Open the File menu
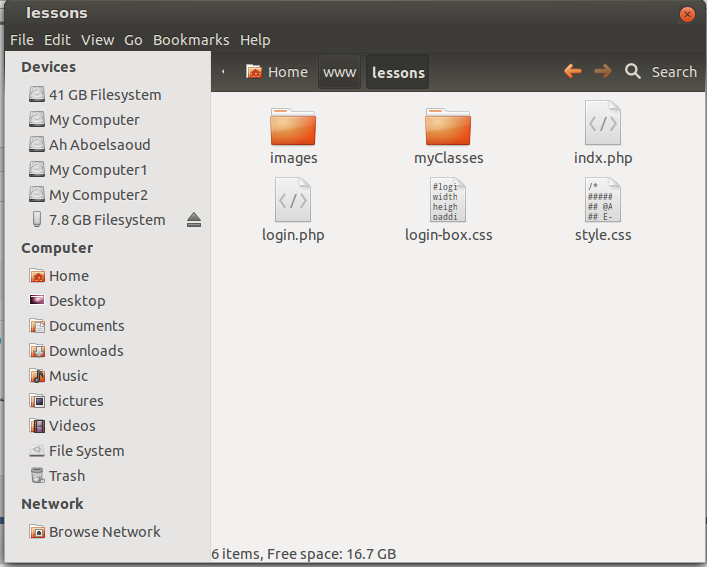This screenshot has height=567, width=707. click(22, 40)
